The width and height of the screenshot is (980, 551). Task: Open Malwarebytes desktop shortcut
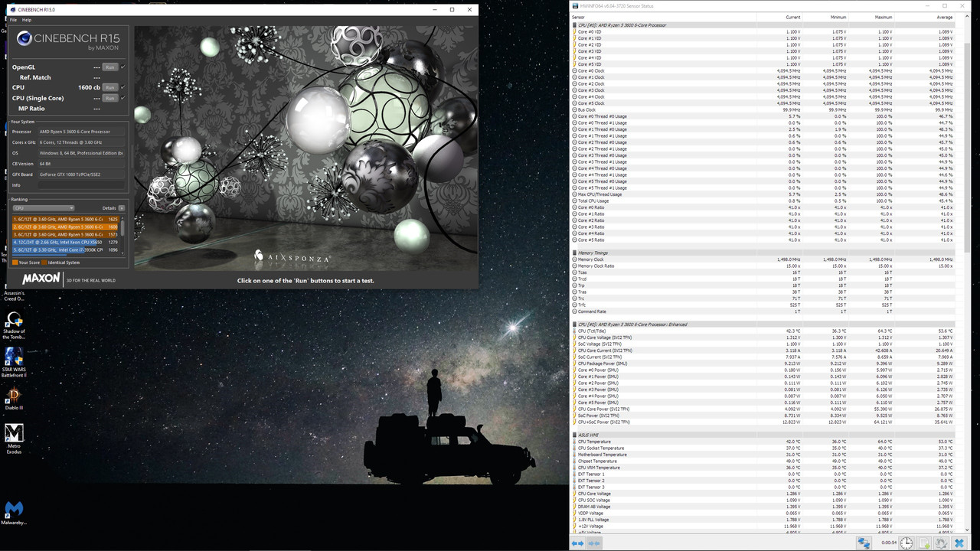pyautogui.click(x=14, y=514)
